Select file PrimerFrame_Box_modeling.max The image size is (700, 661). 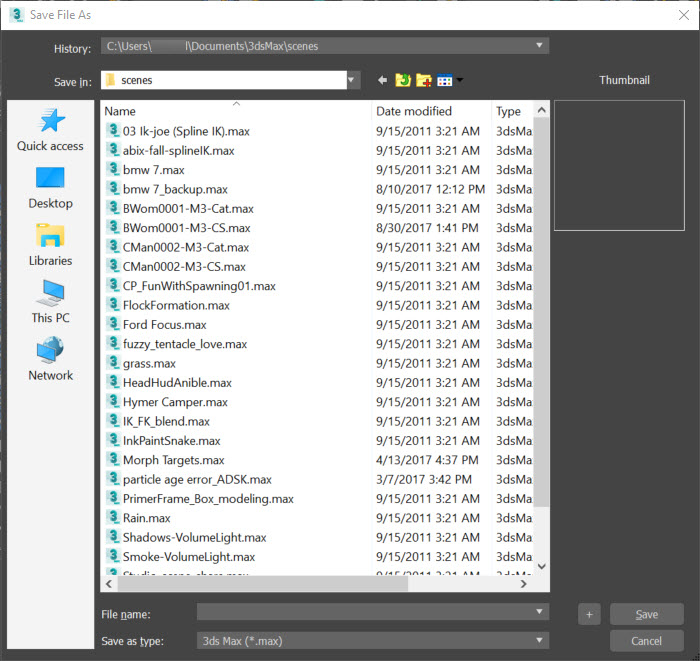pyautogui.click(x=208, y=499)
